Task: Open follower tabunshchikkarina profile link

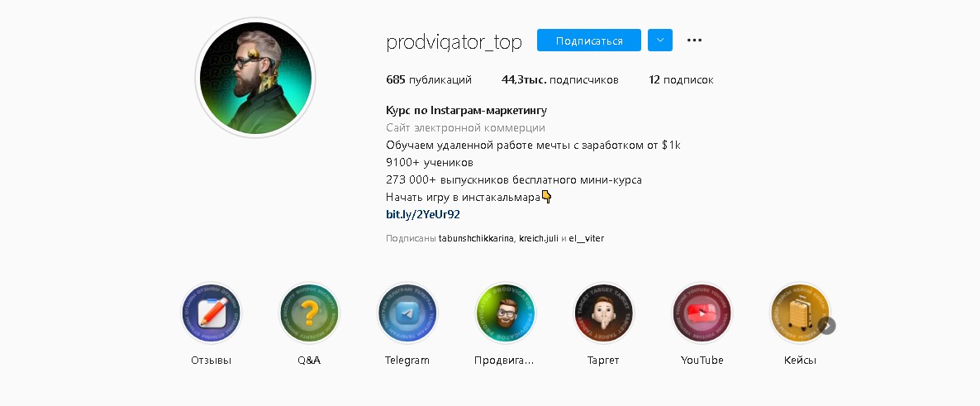Action: [476, 238]
